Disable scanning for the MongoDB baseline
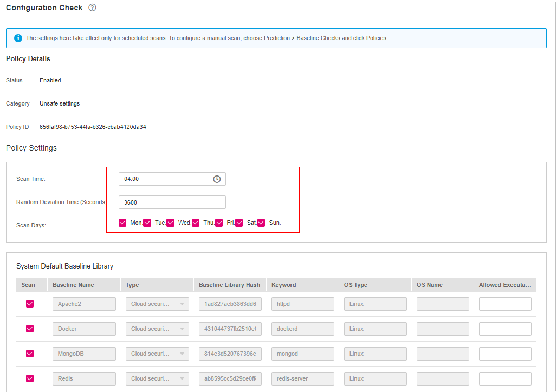Screen dimensions: 557x392 [30, 354]
